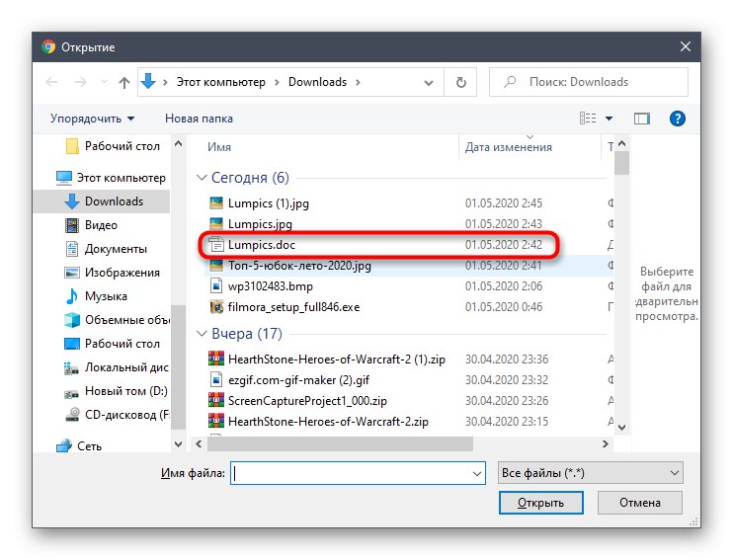The image size is (733, 560).
Task: Select 'Рабочий стол' folder at sidebar top
Action: click(113, 146)
